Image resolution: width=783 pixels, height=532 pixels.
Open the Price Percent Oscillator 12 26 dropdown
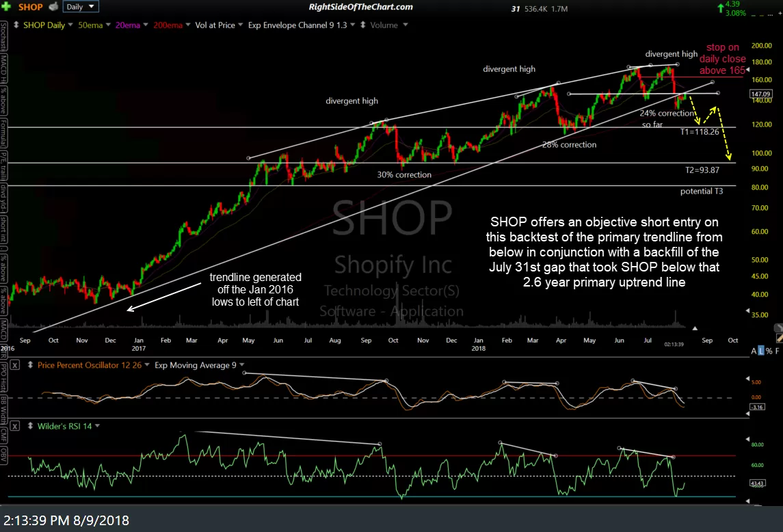tap(147, 365)
